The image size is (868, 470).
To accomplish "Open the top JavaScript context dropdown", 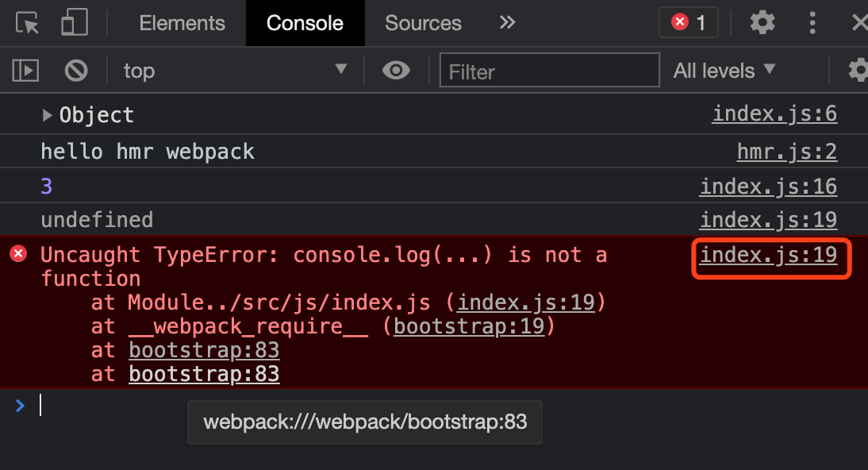I will [235, 71].
